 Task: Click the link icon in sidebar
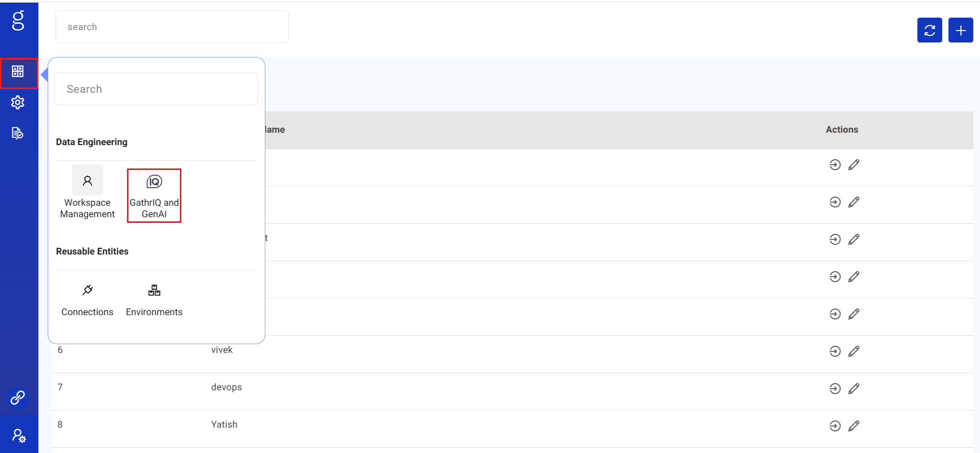click(x=18, y=398)
